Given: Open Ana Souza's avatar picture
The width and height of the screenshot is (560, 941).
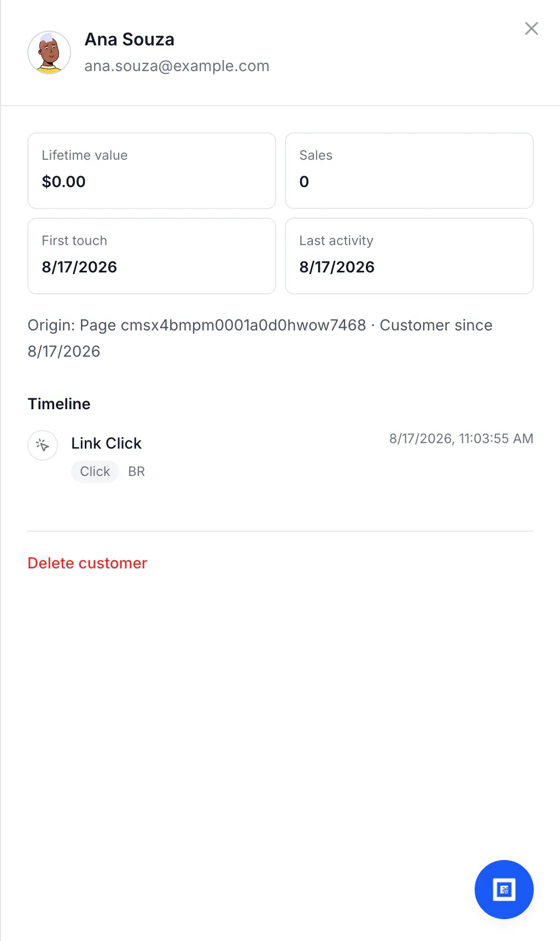Looking at the screenshot, I should click(49, 53).
